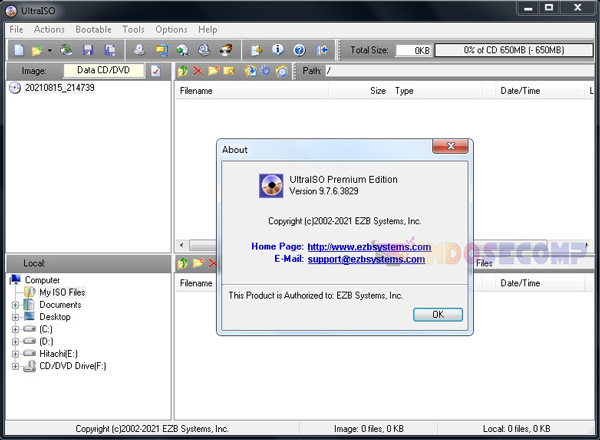Click New Folder icon in image toolbar
This screenshot has width=600, height=440.
click(x=214, y=71)
